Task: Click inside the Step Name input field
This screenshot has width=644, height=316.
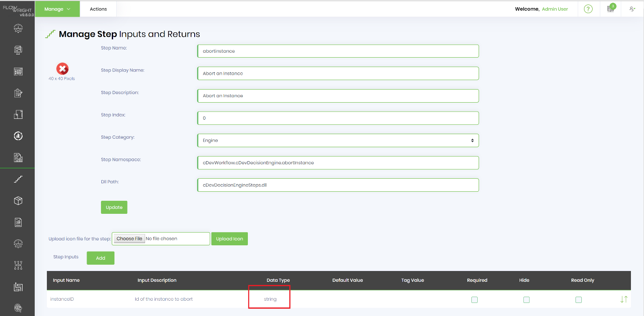Action: pos(338,51)
